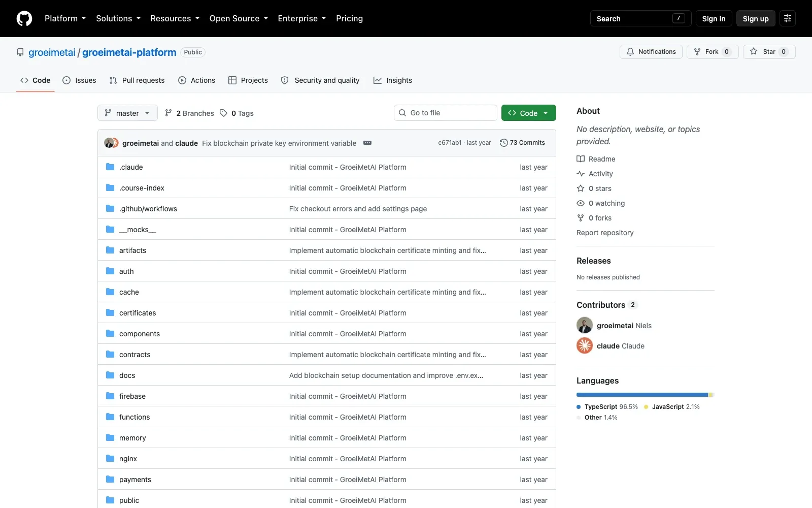Click the TypeScript segment of language bar
The width and height of the screenshot is (812, 508).
point(642,395)
